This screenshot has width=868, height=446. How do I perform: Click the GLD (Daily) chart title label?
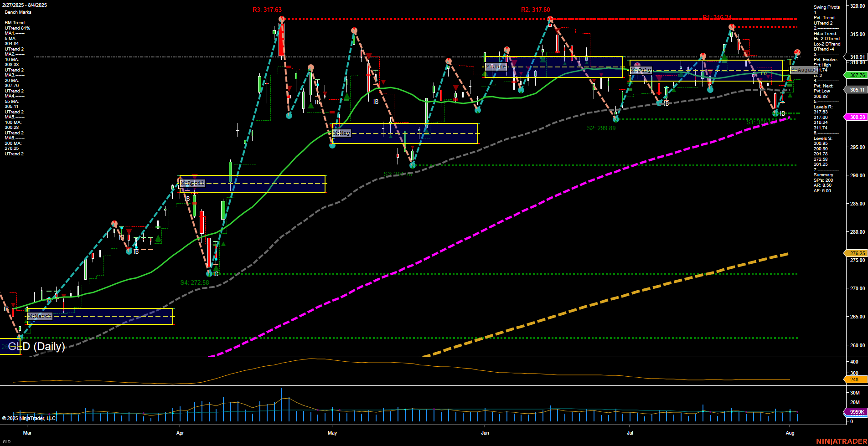point(35,347)
